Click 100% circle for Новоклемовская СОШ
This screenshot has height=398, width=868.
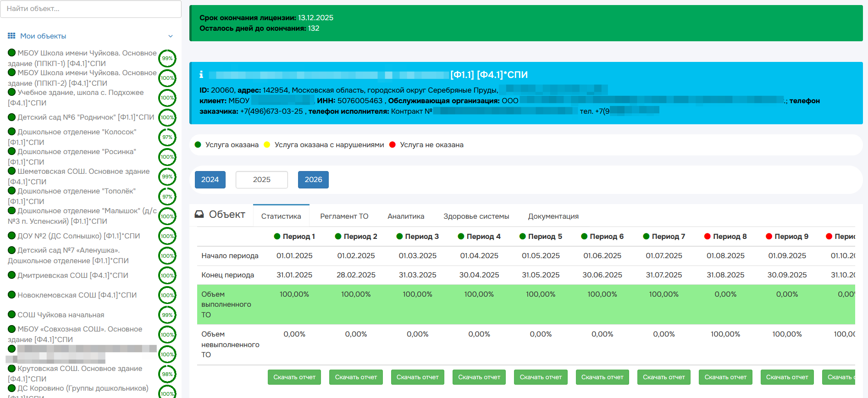tap(167, 295)
